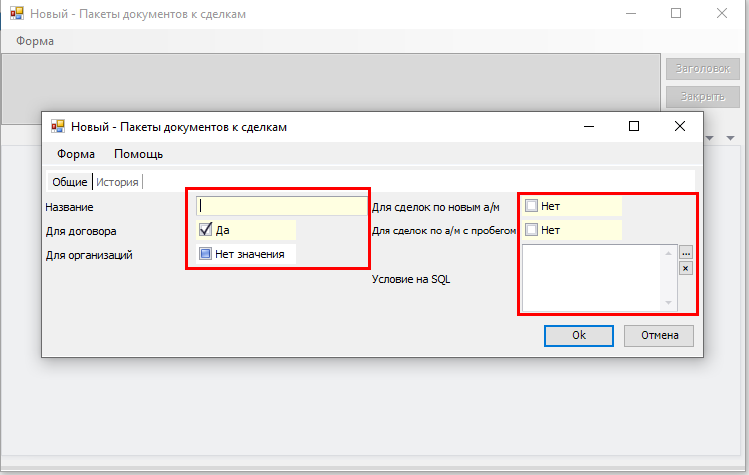The height and width of the screenshot is (475, 749).
Task: Check 'Для сделок по а/м с пробегом'
Action: (532, 230)
